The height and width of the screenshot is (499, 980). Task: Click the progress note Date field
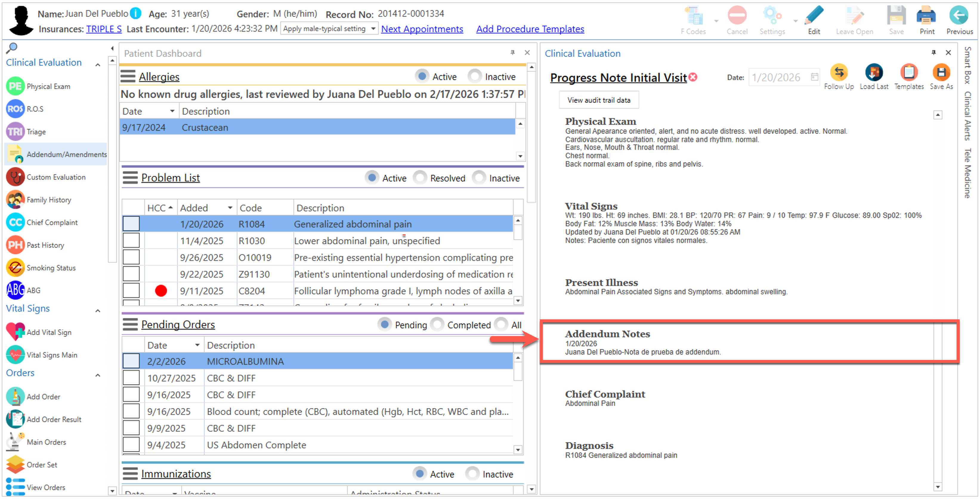778,78
